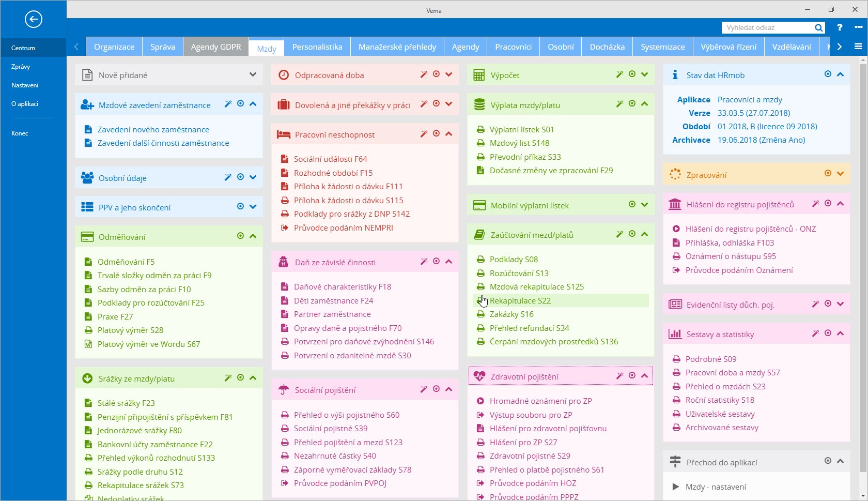Click the search magnifier icon
868x501 pixels.
[x=818, y=28]
